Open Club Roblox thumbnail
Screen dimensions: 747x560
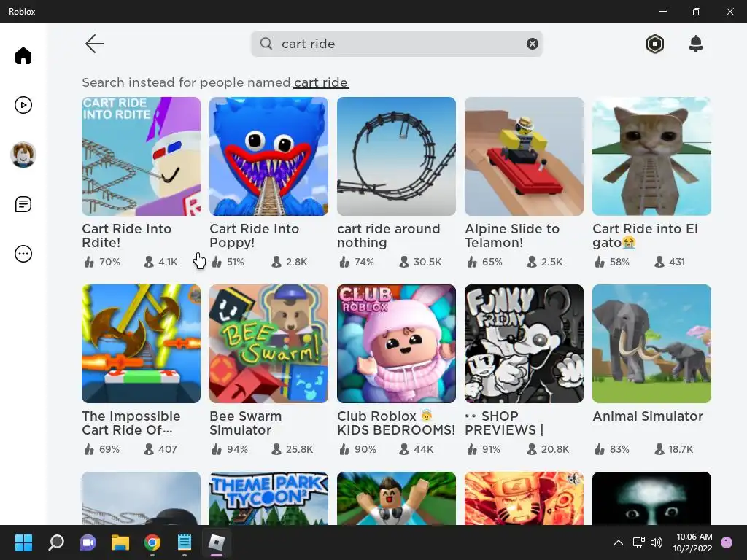pos(396,344)
